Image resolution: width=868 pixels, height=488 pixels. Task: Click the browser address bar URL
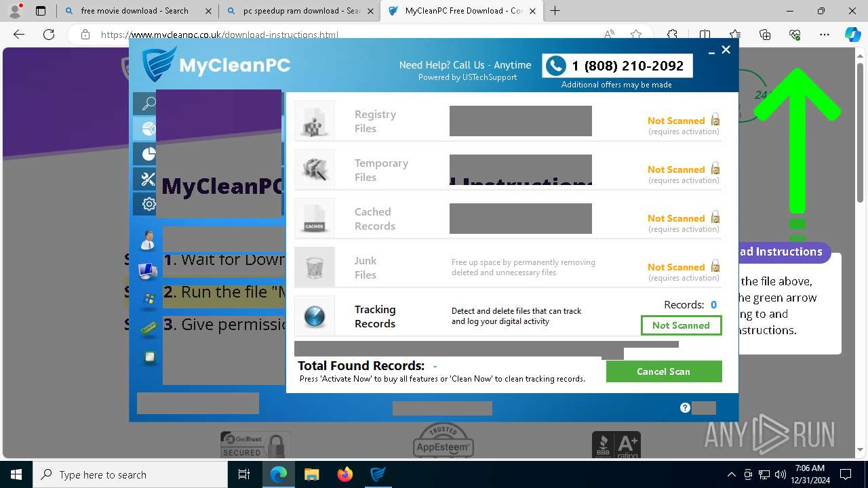220,35
